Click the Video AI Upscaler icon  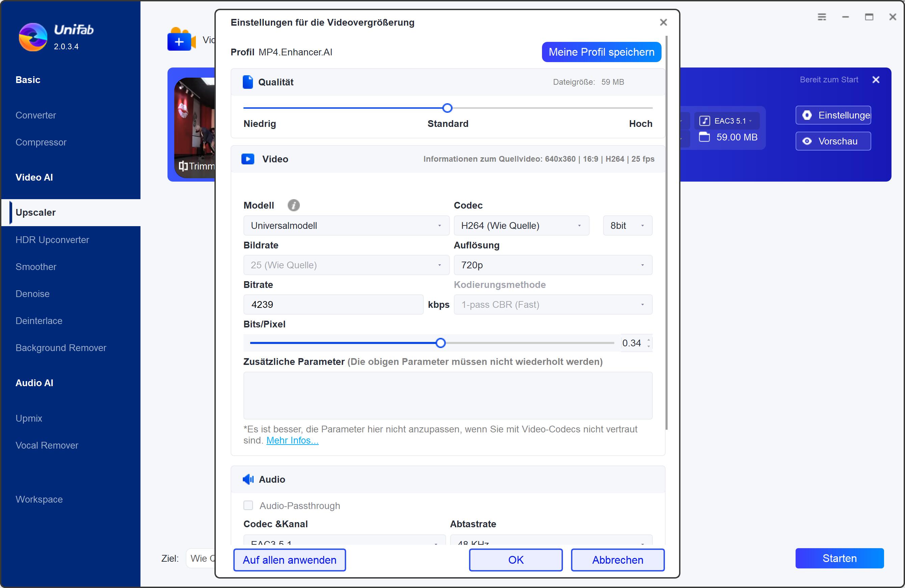35,212
